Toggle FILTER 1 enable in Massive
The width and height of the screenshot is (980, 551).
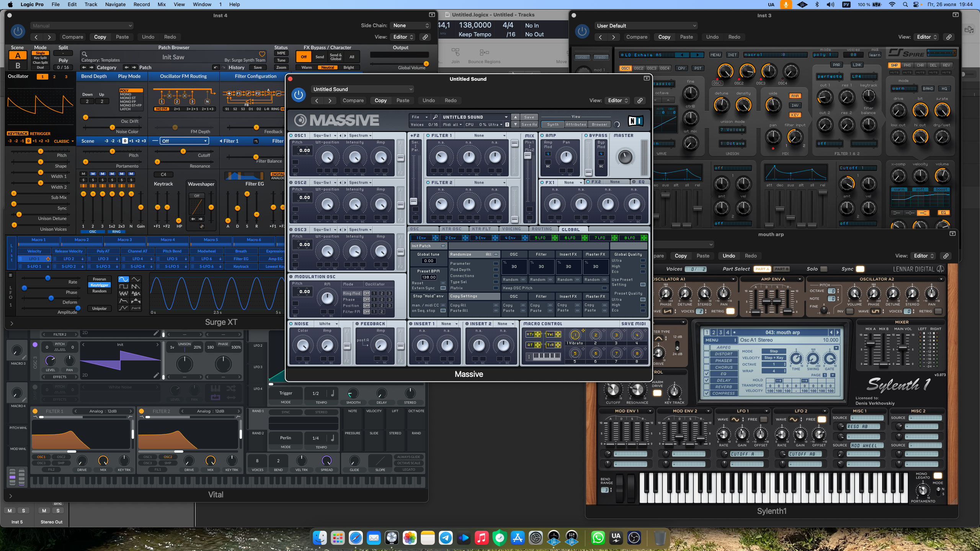point(428,135)
